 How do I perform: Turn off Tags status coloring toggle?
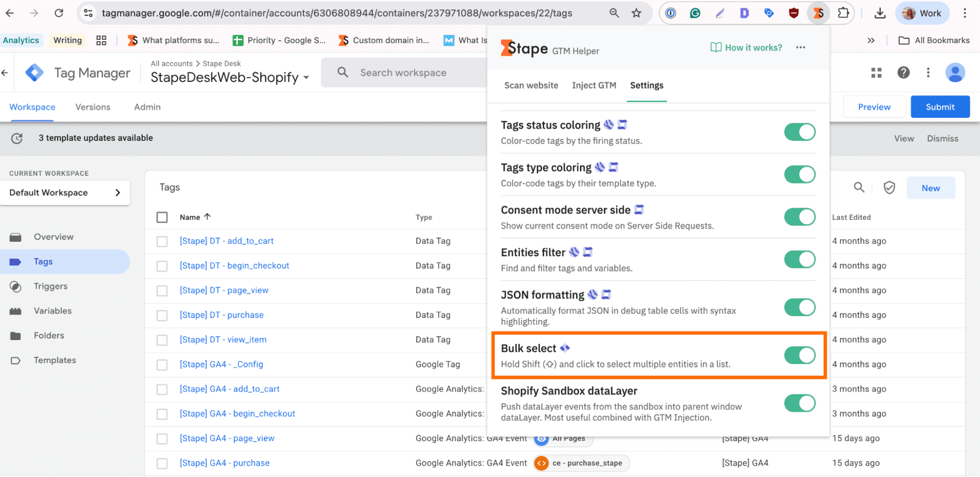(799, 132)
